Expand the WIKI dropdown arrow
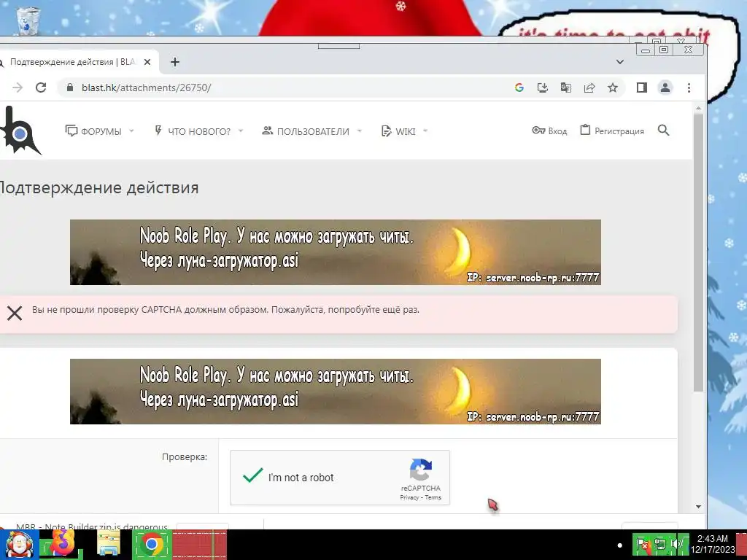 [425, 131]
